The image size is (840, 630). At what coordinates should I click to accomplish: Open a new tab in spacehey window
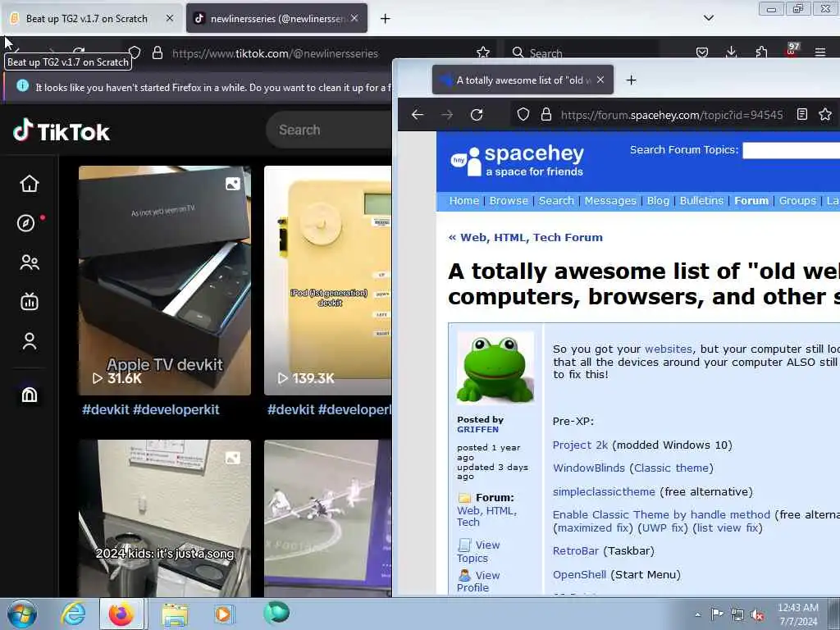[x=631, y=80]
